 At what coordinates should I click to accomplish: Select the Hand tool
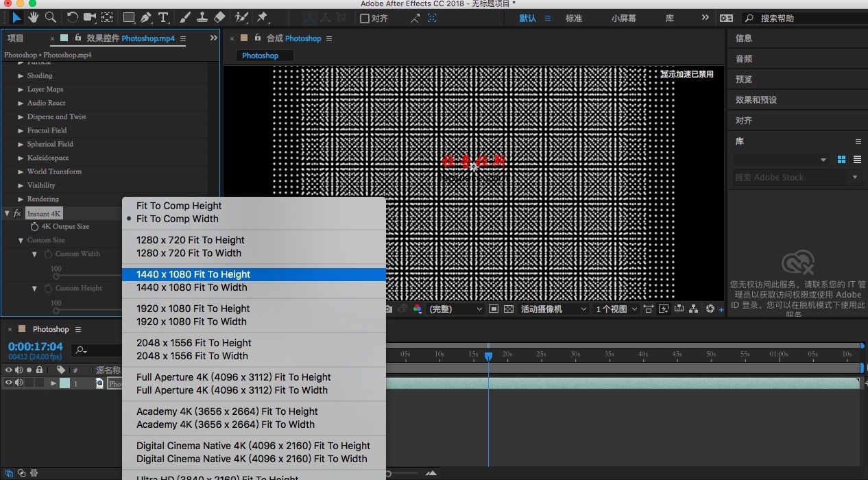(34, 17)
